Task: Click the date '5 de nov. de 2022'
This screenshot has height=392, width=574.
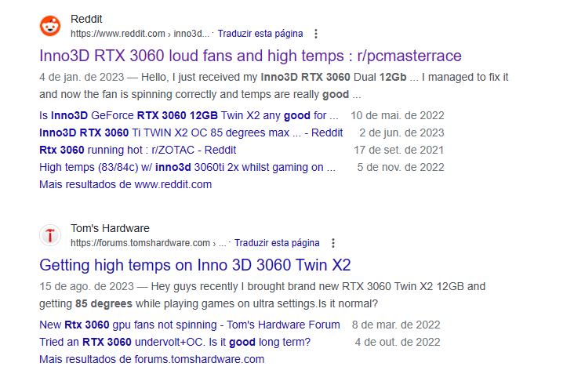Action: (x=401, y=167)
